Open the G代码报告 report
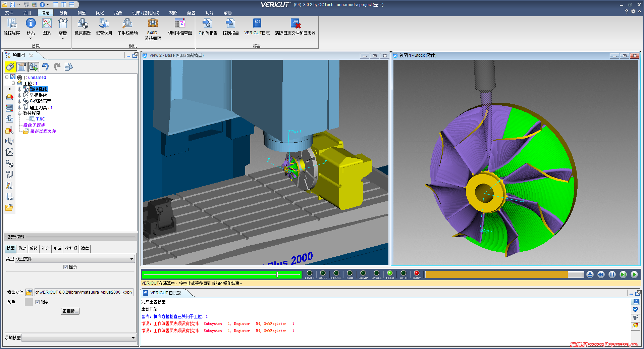This screenshot has width=644, height=349. 208,27
